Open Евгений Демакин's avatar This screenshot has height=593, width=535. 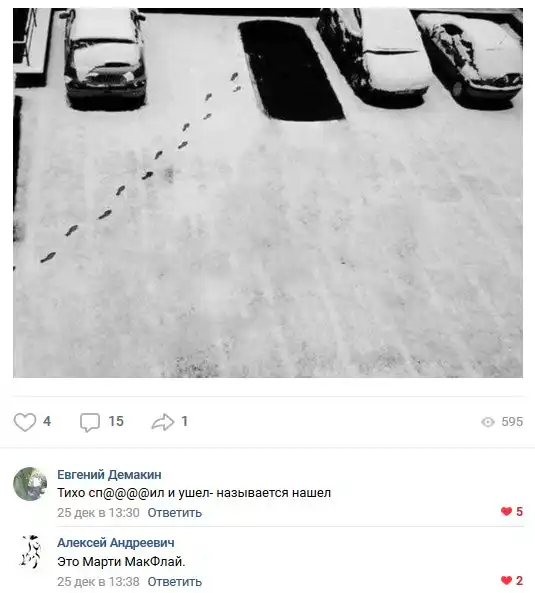coord(30,484)
